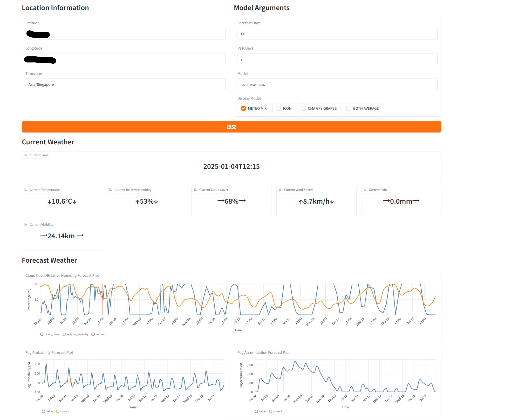
Task: Click the 10.6°C temperature value
Action: 62,201
